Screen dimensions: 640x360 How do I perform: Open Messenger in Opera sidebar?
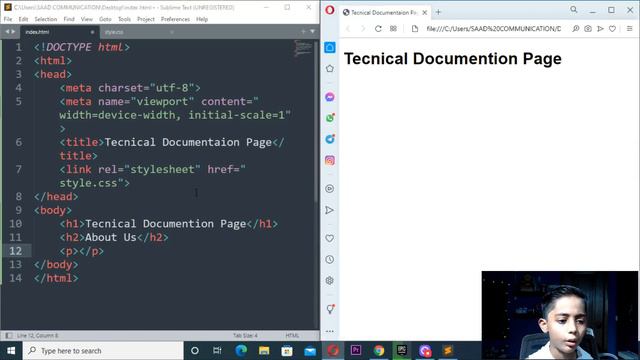tap(330, 97)
